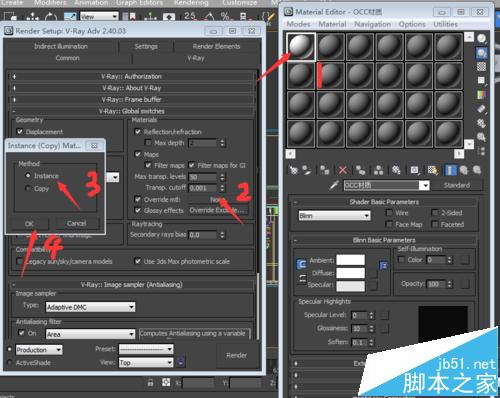Open Production render mode dropdown
The height and width of the screenshot is (398, 500).
(x=39, y=350)
